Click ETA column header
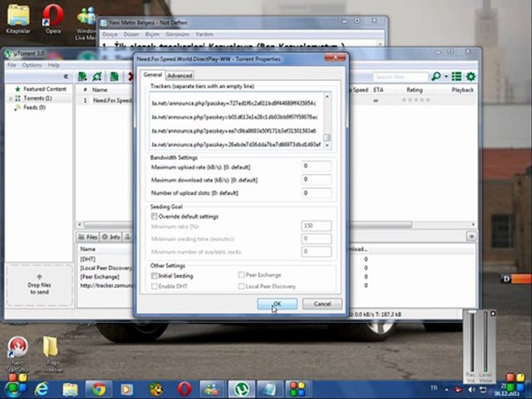 [378, 90]
